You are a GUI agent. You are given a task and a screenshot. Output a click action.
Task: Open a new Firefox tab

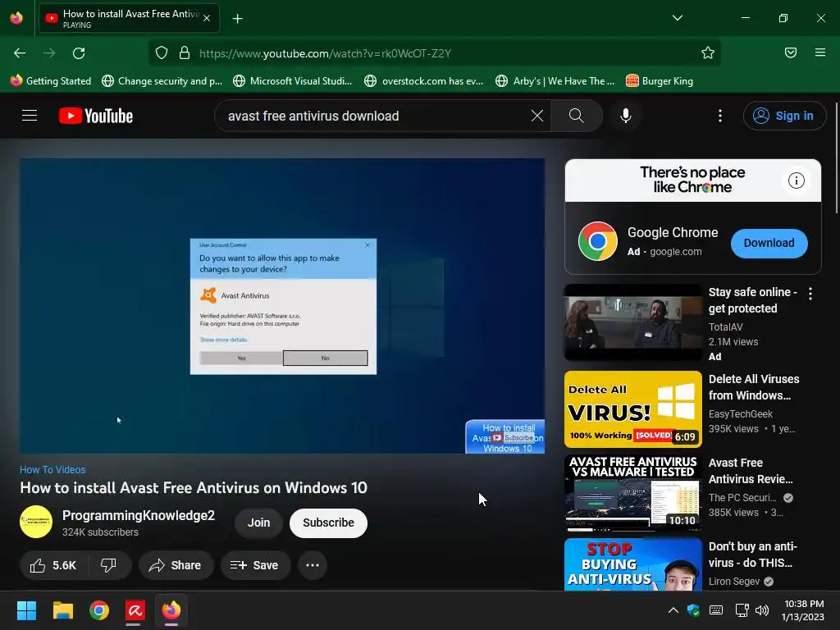(237, 19)
